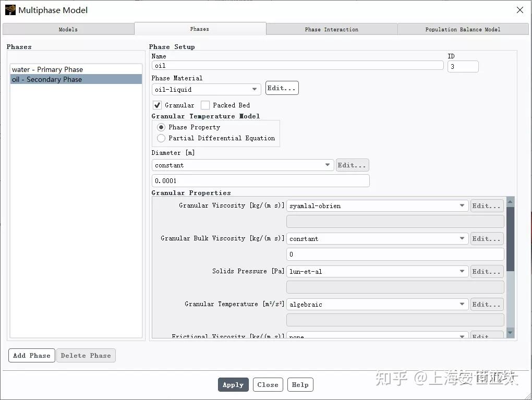Click the Add Phase button
Image resolution: width=532 pixels, height=400 pixels.
pos(31,356)
